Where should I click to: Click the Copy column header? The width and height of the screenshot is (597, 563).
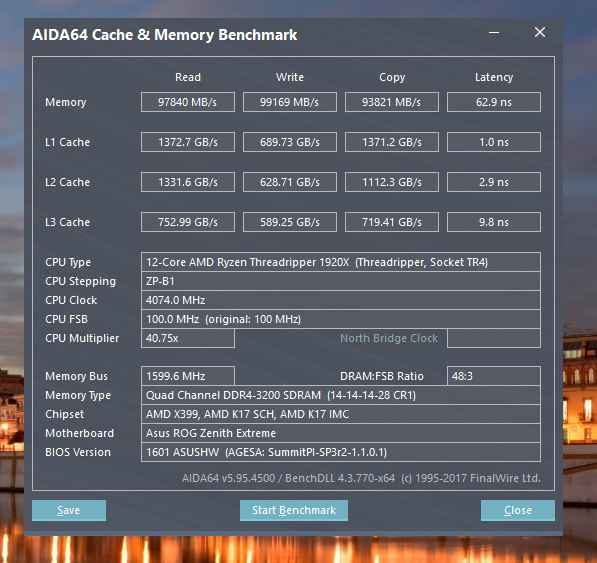point(392,78)
